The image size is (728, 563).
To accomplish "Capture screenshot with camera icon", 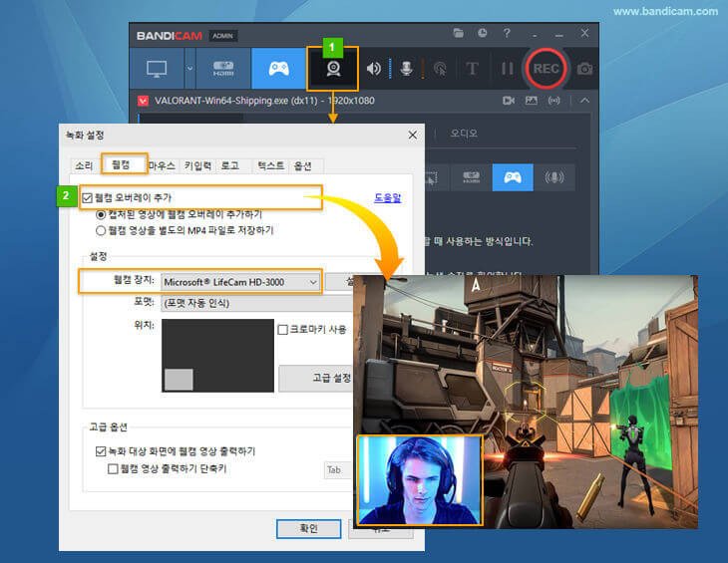I will [584, 69].
